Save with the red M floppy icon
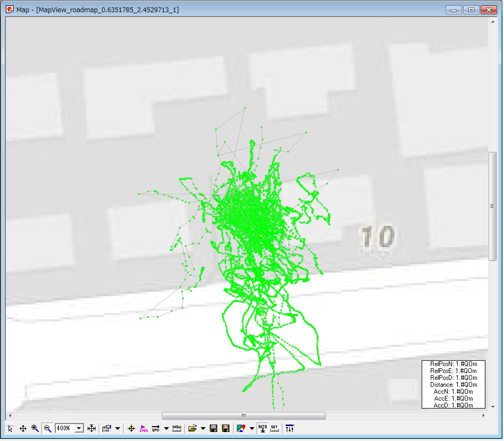This screenshot has height=441, width=504. 226,429
